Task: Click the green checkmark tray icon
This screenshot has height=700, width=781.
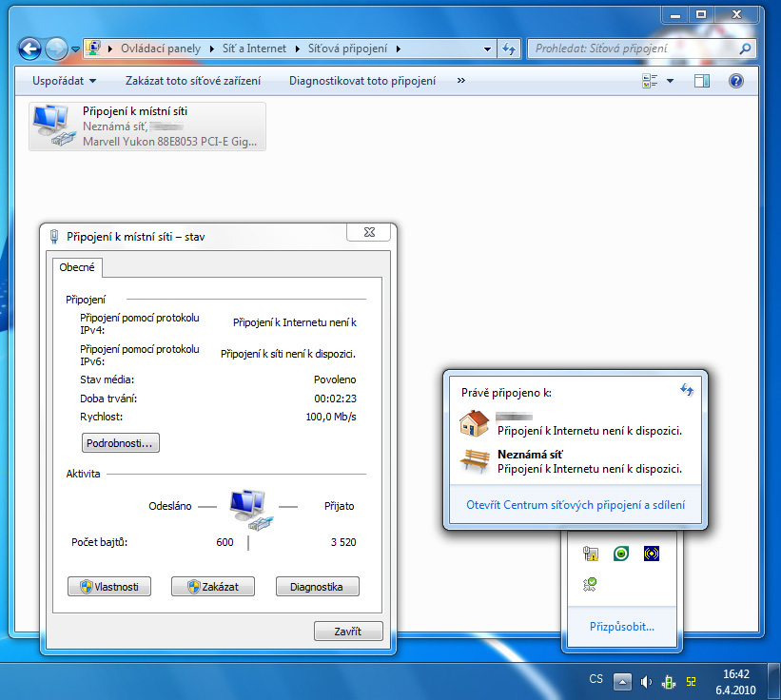Action: click(590, 584)
